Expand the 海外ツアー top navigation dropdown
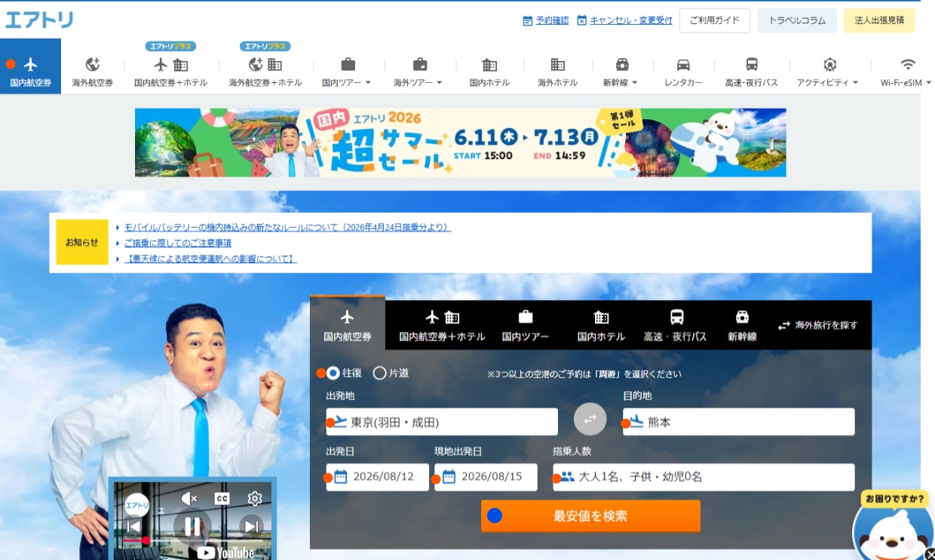The image size is (935, 560). pyautogui.click(x=418, y=72)
